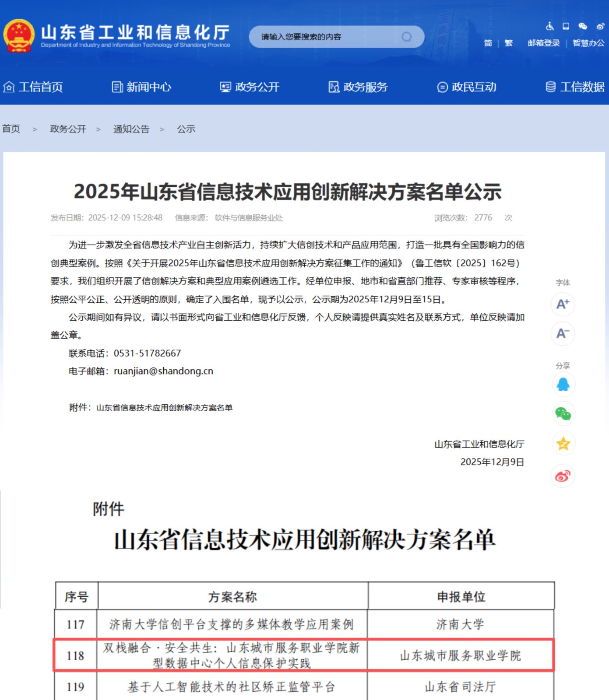The width and height of the screenshot is (609, 700).
Task: Share to Qzone with yellow star icon
Action: tap(563, 444)
